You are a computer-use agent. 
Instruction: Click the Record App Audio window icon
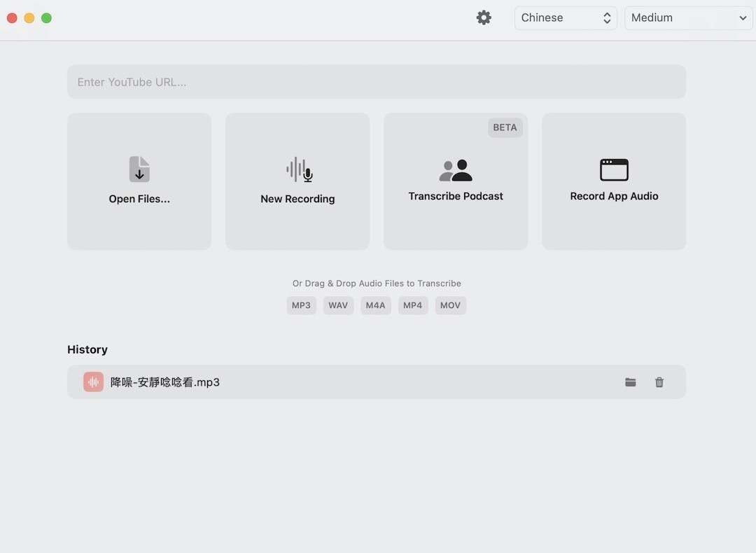point(614,169)
